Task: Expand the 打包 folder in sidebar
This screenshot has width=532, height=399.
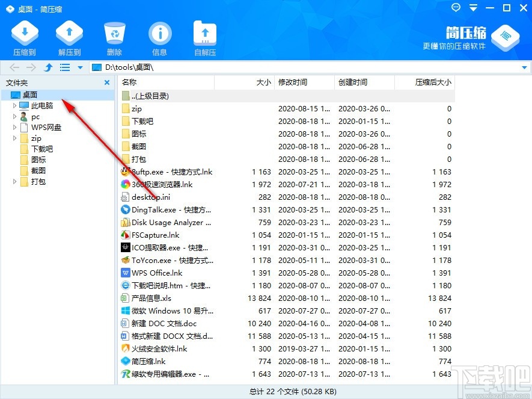Action: [x=14, y=181]
